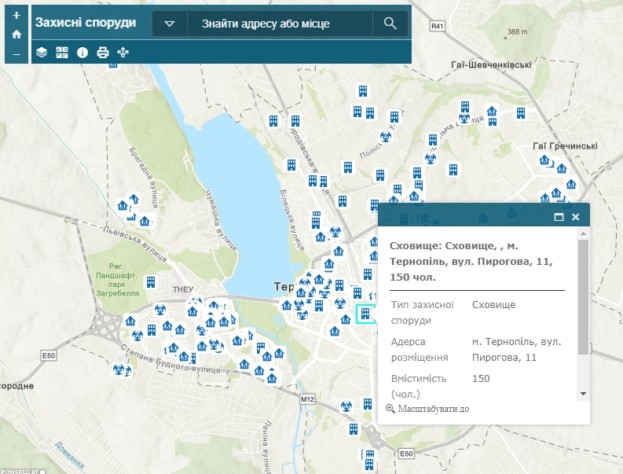Open the print widget
Screen dimensions: 623x474
pyautogui.click(x=102, y=52)
